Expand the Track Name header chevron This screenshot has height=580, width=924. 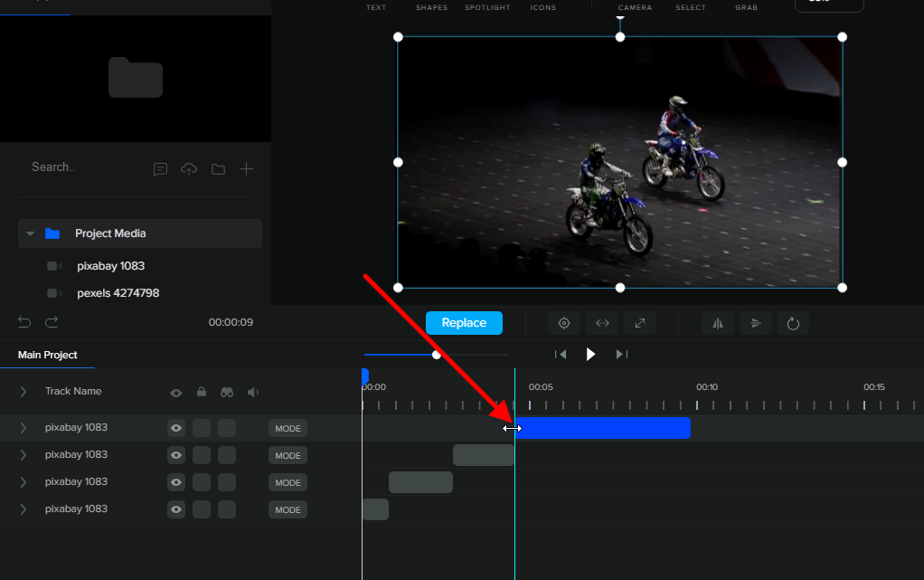23,392
